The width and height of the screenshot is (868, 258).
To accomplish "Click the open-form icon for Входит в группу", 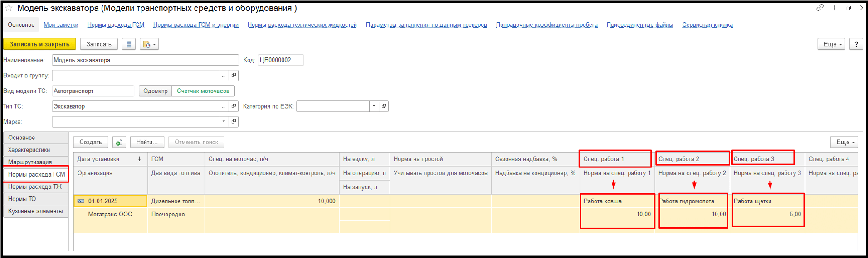I will pyautogui.click(x=234, y=76).
